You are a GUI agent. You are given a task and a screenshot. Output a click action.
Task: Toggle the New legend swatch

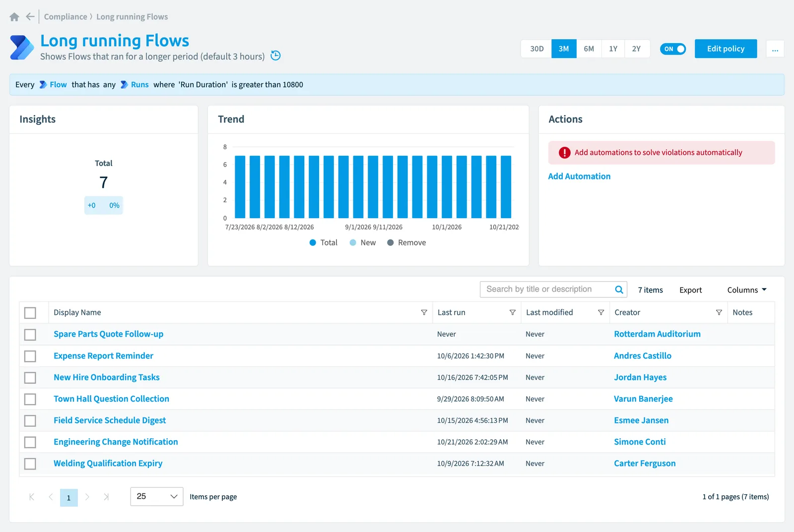click(x=353, y=242)
